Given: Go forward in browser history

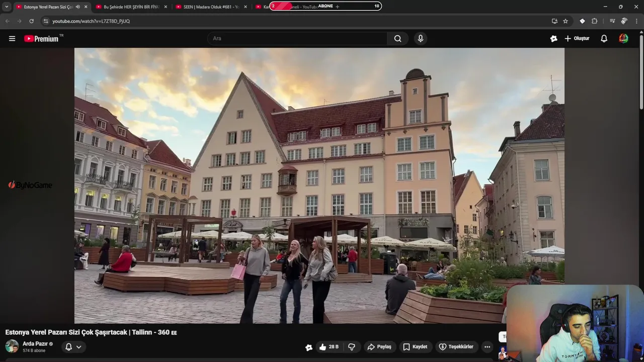Looking at the screenshot, I should point(19,21).
